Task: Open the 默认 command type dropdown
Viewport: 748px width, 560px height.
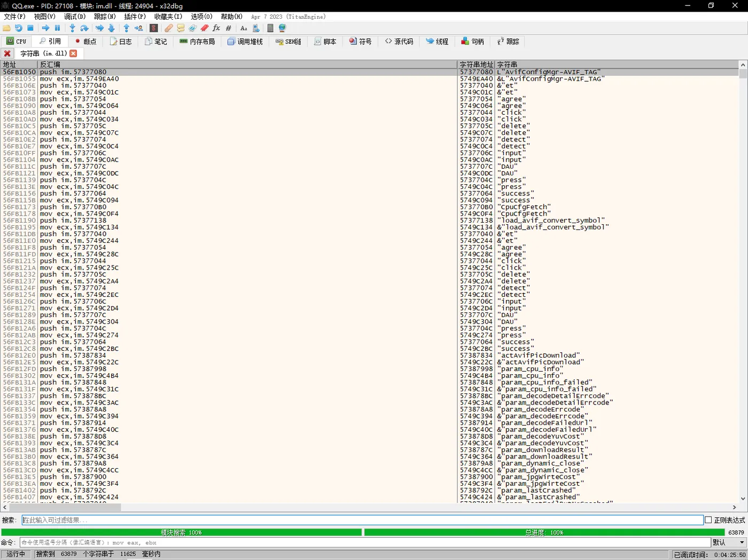Action: (729, 542)
